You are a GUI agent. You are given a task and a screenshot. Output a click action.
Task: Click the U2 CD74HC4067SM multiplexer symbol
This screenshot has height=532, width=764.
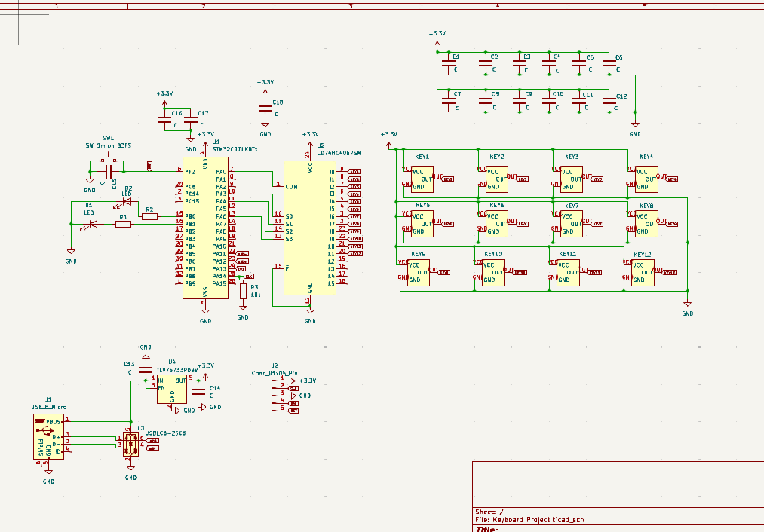coord(309,227)
